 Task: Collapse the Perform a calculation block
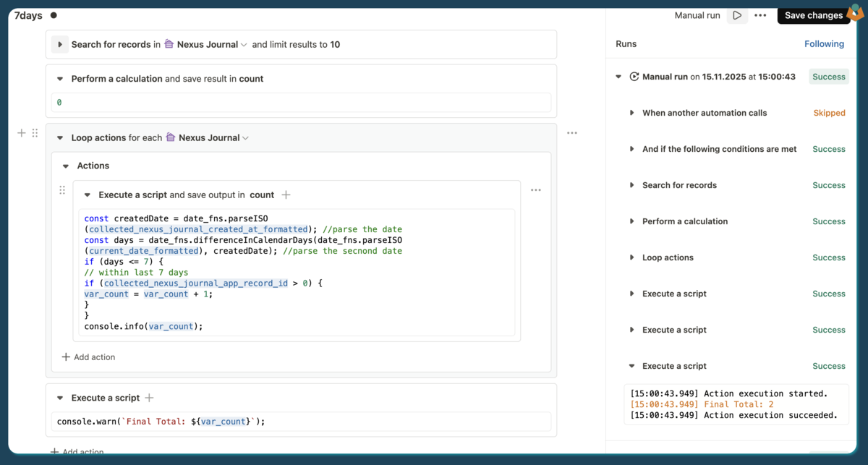pos(60,79)
